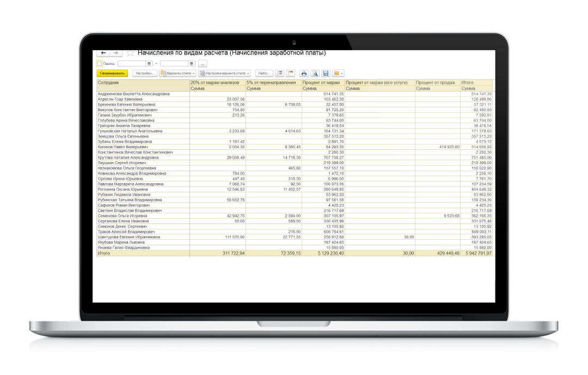Open the Настройки settings button
This screenshot has width=588, height=375.
pyautogui.click(x=144, y=73)
